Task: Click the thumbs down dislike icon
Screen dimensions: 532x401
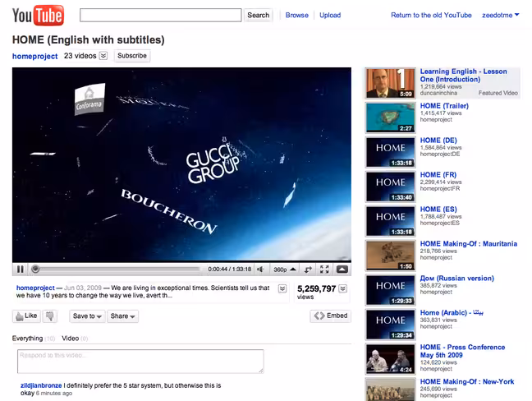Action: [49, 316]
